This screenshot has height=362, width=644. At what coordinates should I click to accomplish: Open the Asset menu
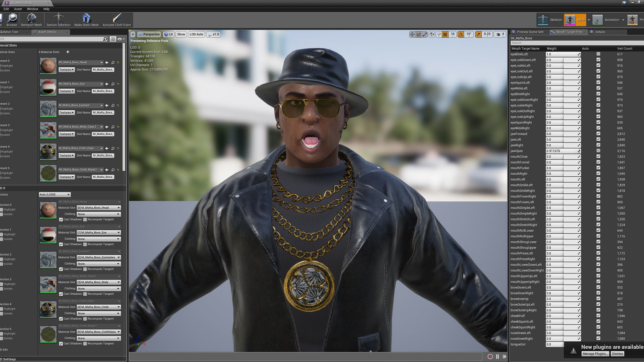click(x=18, y=9)
